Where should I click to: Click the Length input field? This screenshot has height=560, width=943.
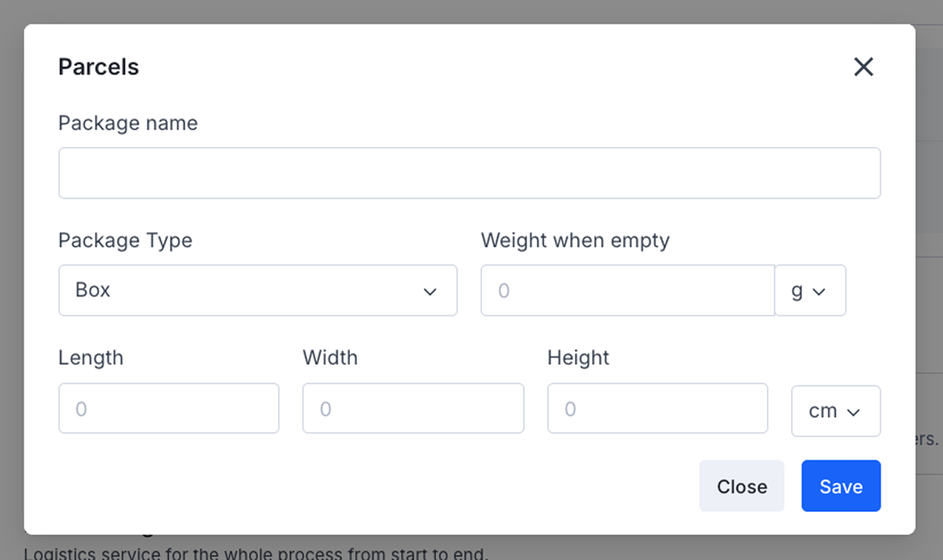169,408
